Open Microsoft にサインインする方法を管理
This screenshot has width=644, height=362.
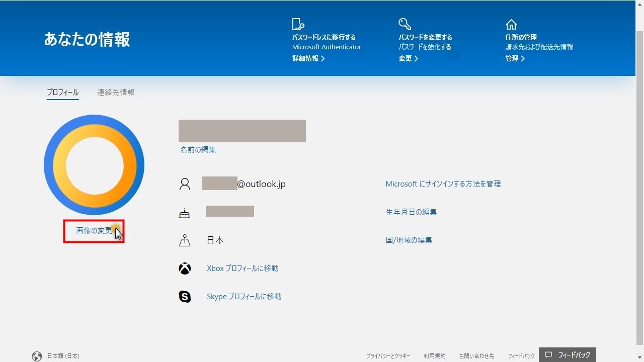pyautogui.click(x=443, y=184)
